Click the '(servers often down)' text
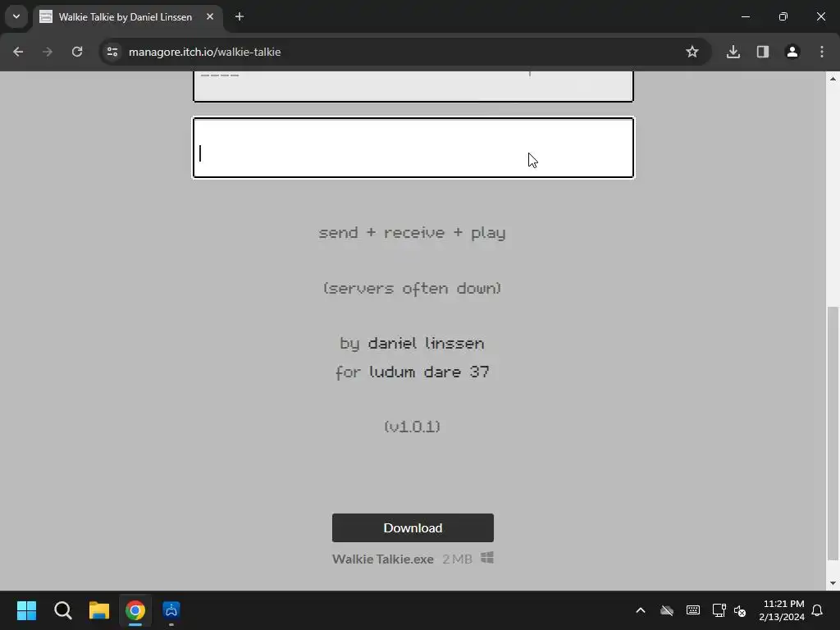The image size is (840, 630). coord(412,289)
